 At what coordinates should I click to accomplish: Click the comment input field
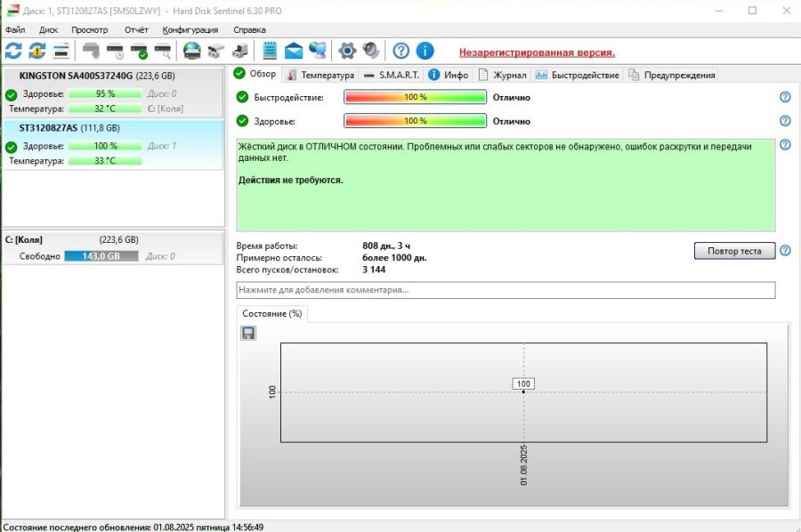click(506, 290)
